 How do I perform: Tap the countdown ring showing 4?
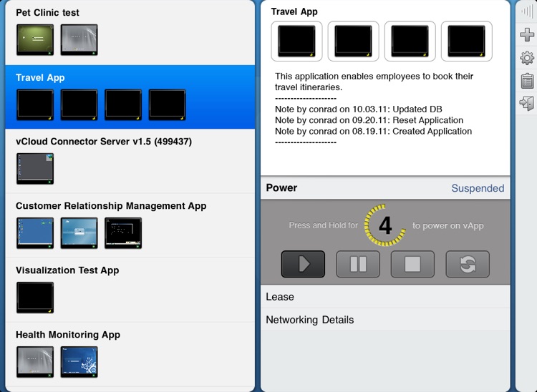click(385, 225)
